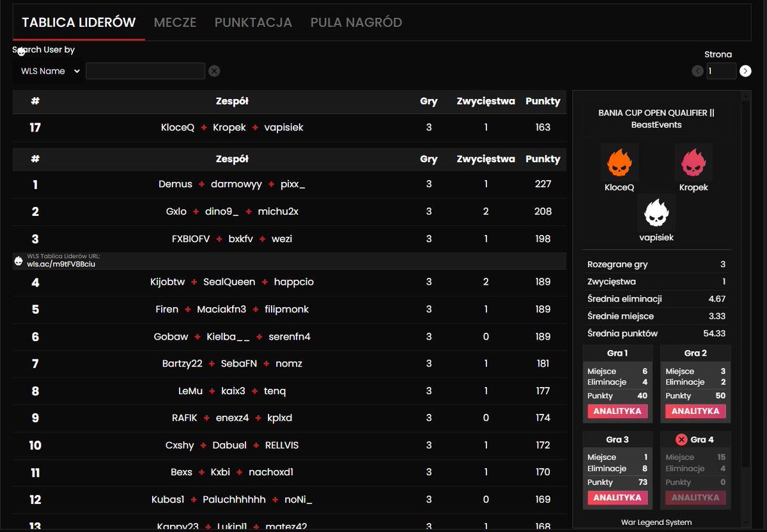Select team member Gxlo in rank 2
Viewport: 767px width, 532px height.
click(x=176, y=211)
